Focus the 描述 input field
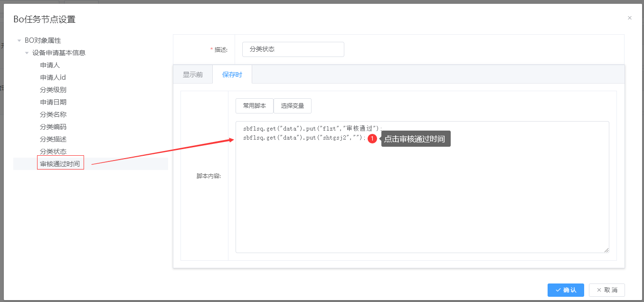Screen dimensions: 644x302 coord(293,49)
